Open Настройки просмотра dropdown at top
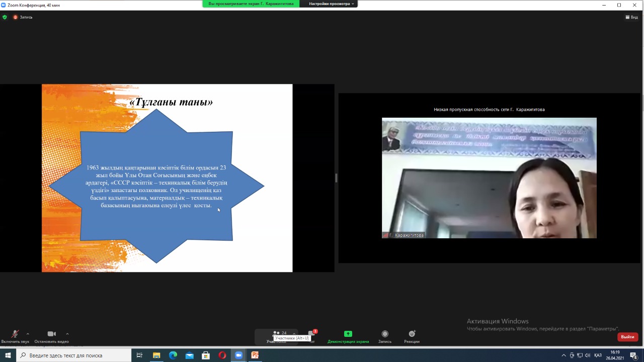Viewport: 644px width, 362px height. pos(332,4)
